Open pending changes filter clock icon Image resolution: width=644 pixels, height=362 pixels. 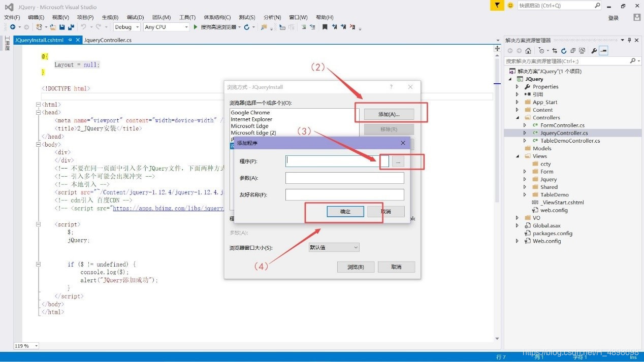[542, 51]
